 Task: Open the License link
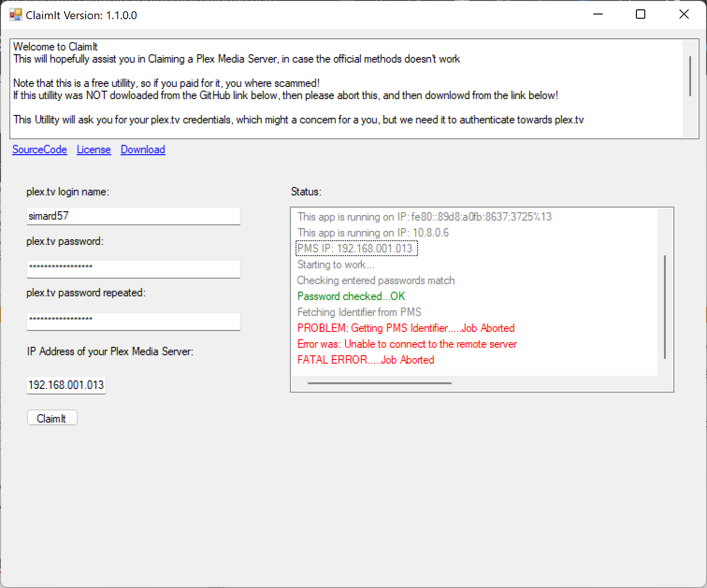(x=94, y=150)
